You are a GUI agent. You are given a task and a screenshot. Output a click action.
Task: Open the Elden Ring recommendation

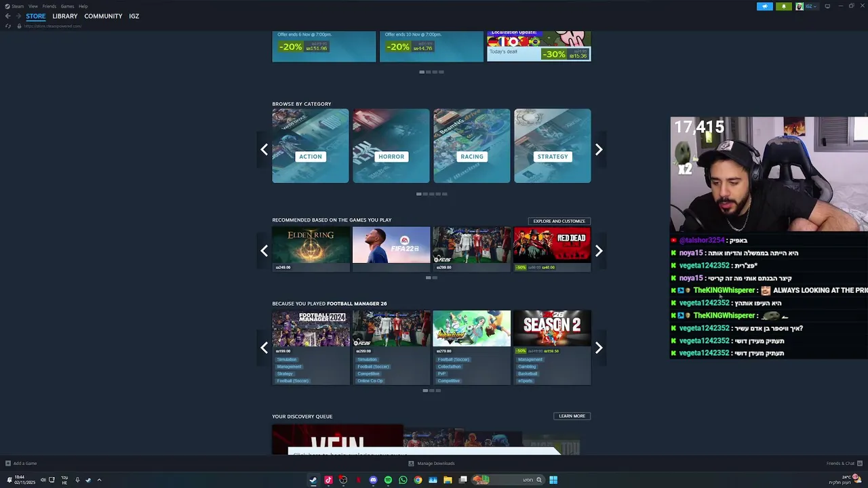coord(311,249)
